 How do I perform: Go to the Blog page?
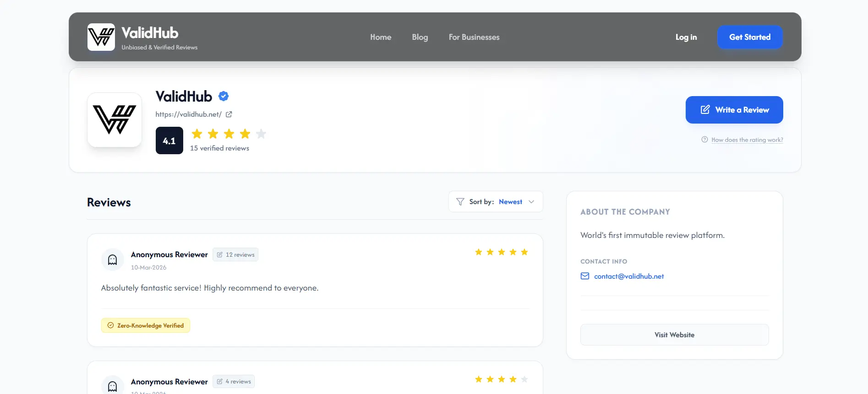[420, 37]
